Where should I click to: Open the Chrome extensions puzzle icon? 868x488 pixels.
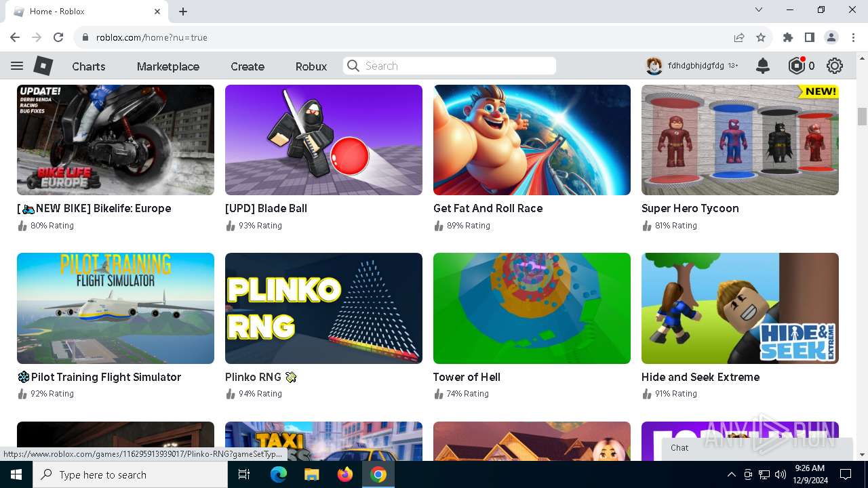click(788, 37)
